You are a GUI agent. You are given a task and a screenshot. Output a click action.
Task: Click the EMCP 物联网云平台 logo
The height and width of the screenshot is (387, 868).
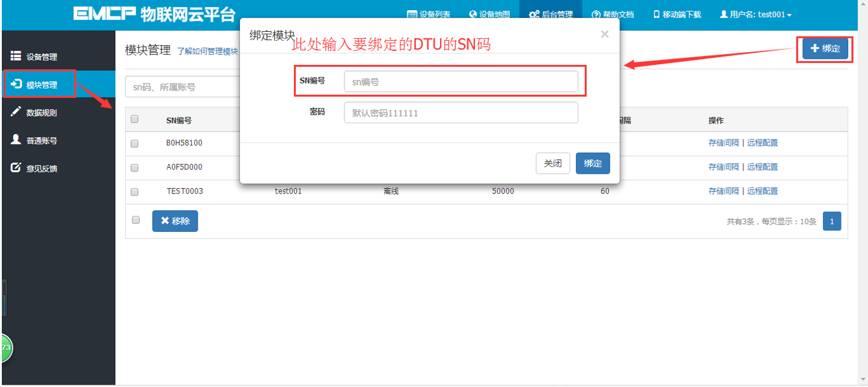coord(154,14)
